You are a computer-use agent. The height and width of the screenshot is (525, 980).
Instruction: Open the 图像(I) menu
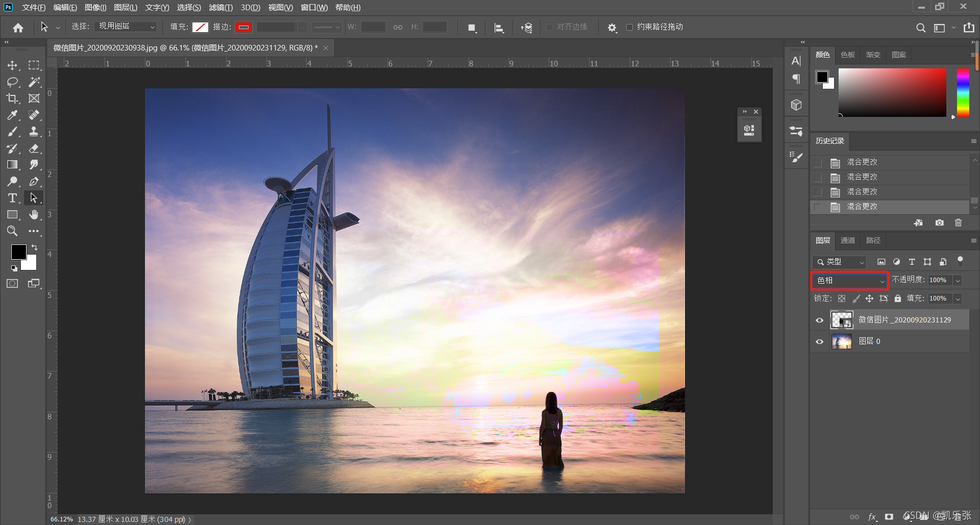(95, 8)
